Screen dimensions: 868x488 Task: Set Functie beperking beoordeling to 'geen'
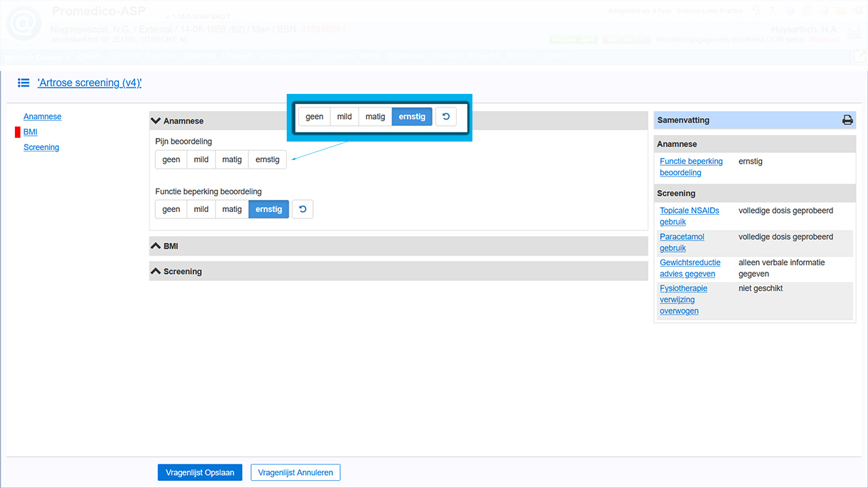pyautogui.click(x=171, y=209)
